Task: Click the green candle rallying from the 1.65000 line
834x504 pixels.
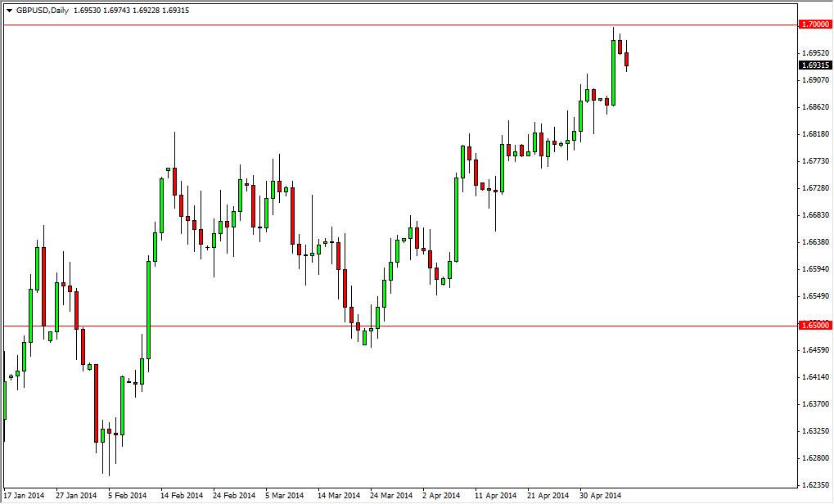Action: (378, 319)
